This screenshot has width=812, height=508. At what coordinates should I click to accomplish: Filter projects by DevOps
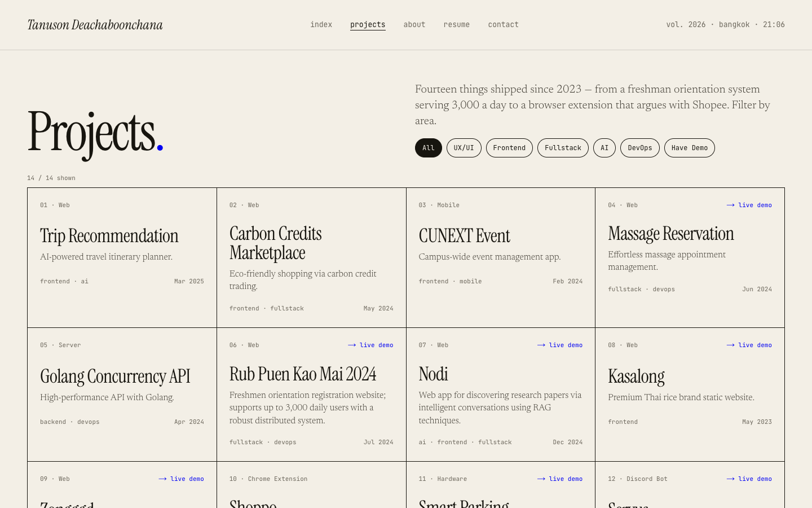(x=640, y=148)
